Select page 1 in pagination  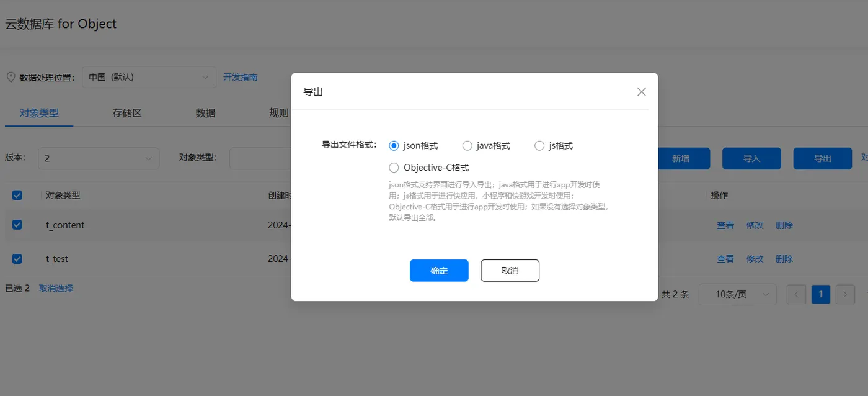click(821, 294)
